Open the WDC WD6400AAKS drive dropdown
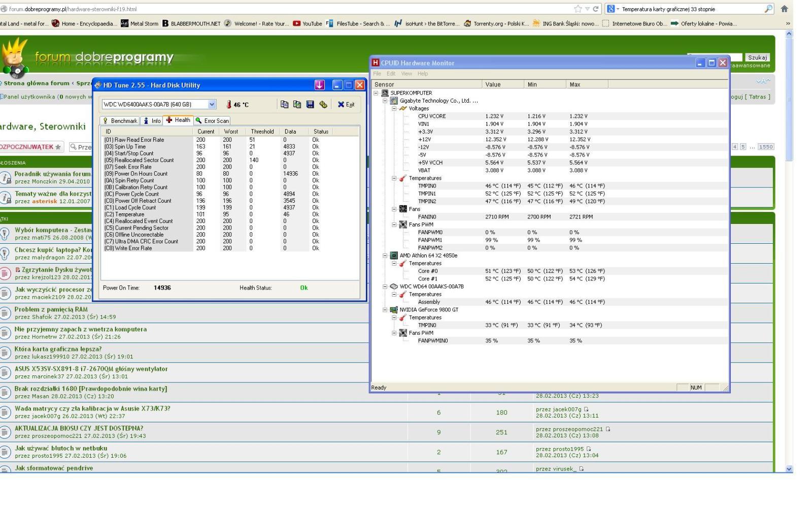The image size is (812, 508). point(212,104)
